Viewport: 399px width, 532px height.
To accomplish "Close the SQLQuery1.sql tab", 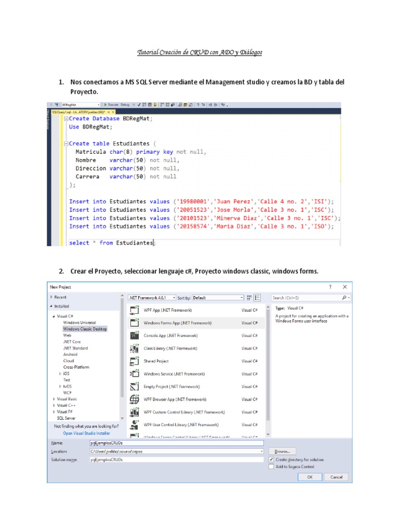I will pyautogui.click(x=113, y=112).
